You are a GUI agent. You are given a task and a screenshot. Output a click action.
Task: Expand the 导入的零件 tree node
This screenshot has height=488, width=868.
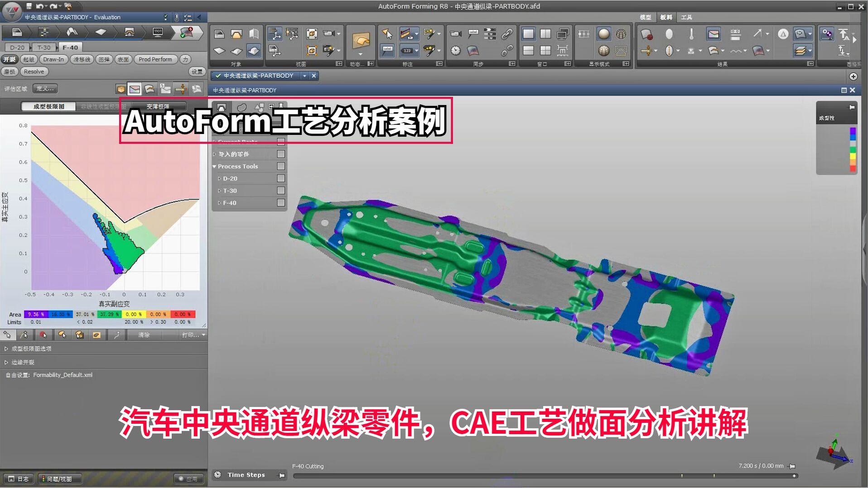coord(214,154)
